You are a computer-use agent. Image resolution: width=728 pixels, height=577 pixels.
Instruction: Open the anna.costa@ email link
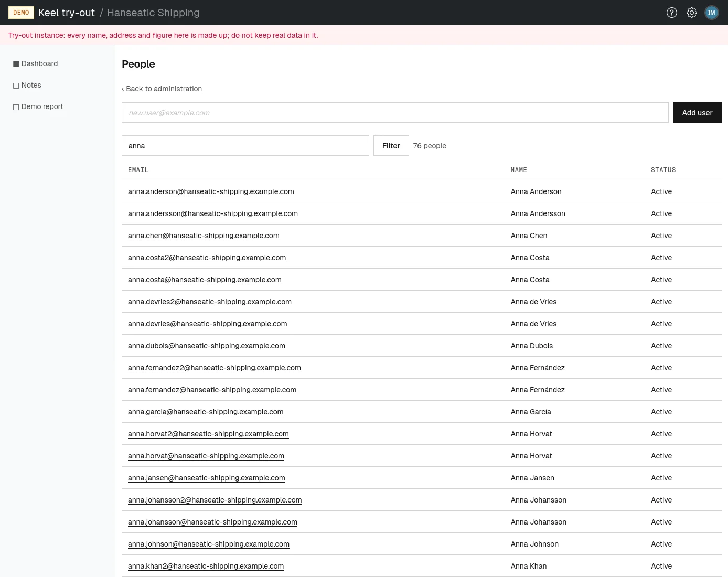click(x=205, y=280)
